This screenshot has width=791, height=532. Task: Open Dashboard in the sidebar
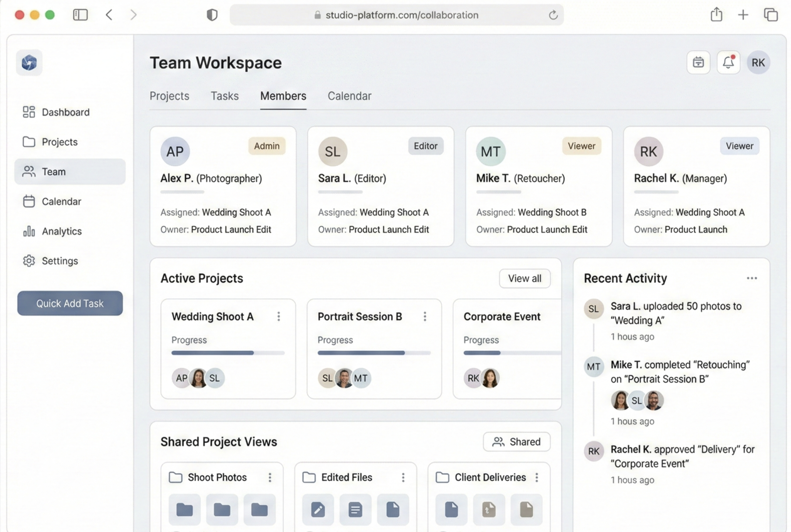pos(70,112)
